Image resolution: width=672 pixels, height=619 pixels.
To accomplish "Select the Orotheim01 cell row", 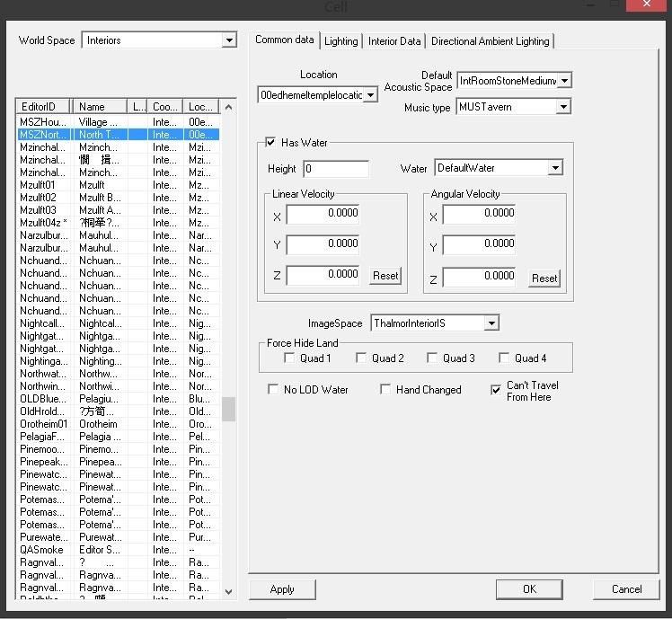I will tap(119, 424).
